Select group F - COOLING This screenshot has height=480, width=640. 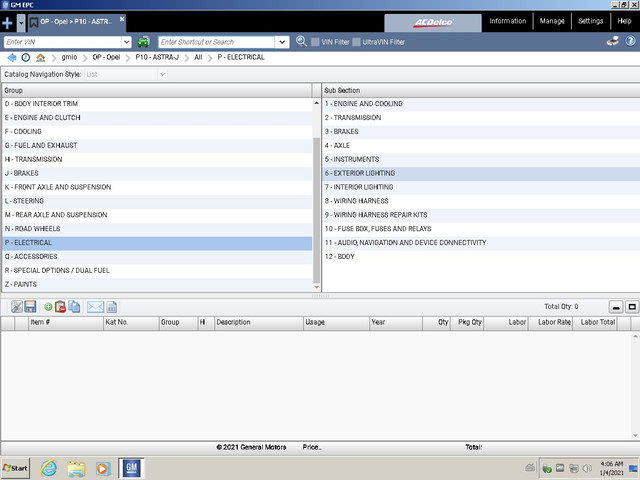coord(157,131)
